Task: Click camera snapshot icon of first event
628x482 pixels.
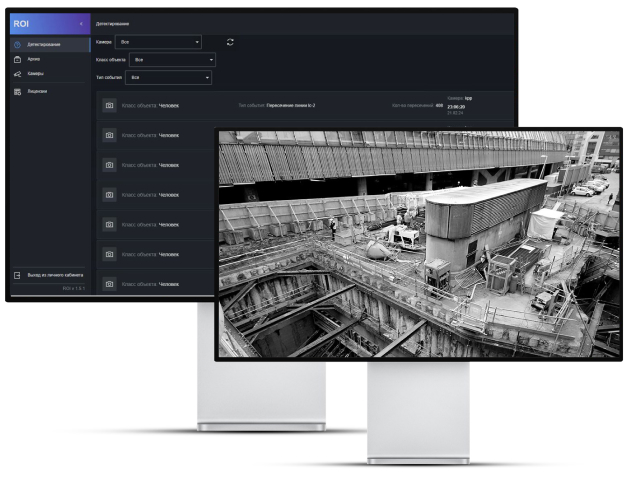Action: pos(109,105)
